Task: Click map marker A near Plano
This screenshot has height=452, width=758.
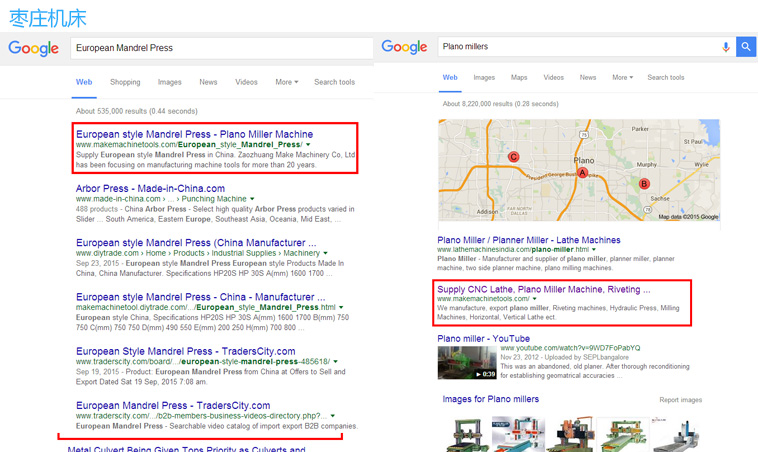Action: [583, 173]
